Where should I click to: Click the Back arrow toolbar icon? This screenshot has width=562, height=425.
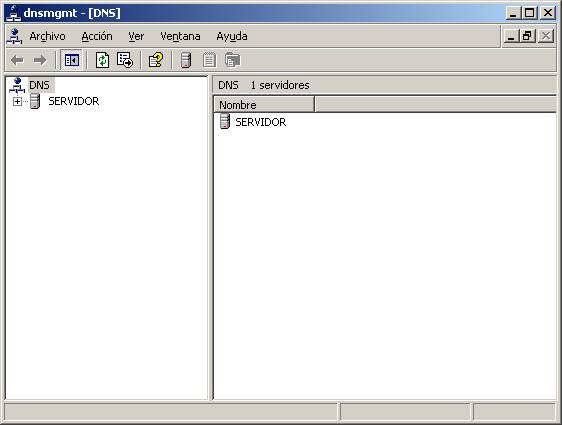click(x=17, y=60)
